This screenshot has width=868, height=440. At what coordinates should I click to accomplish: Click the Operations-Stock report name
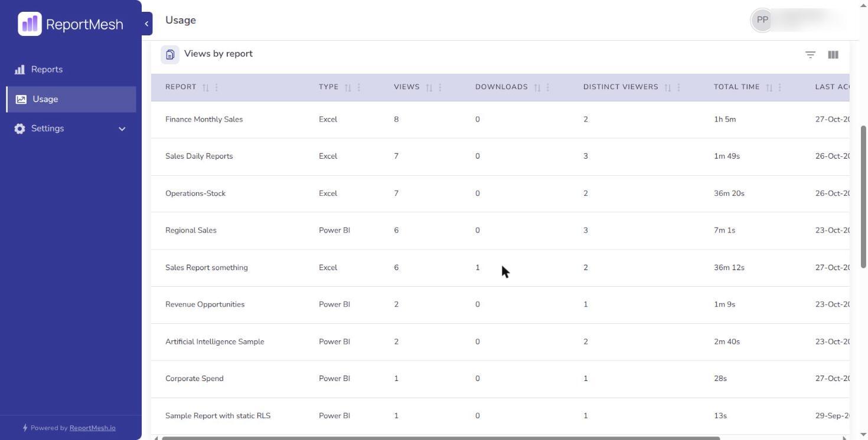point(195,193)
